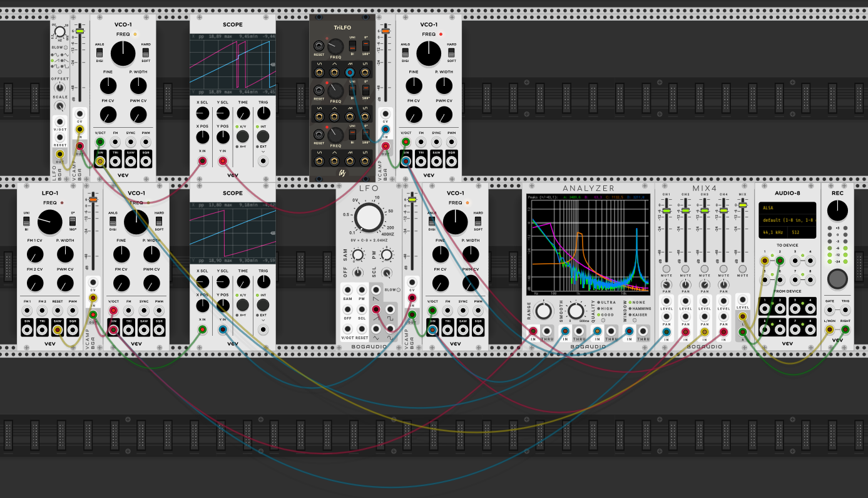Mute MIX4 channel CH2
The image size is (868, 498).
point(685,268)
